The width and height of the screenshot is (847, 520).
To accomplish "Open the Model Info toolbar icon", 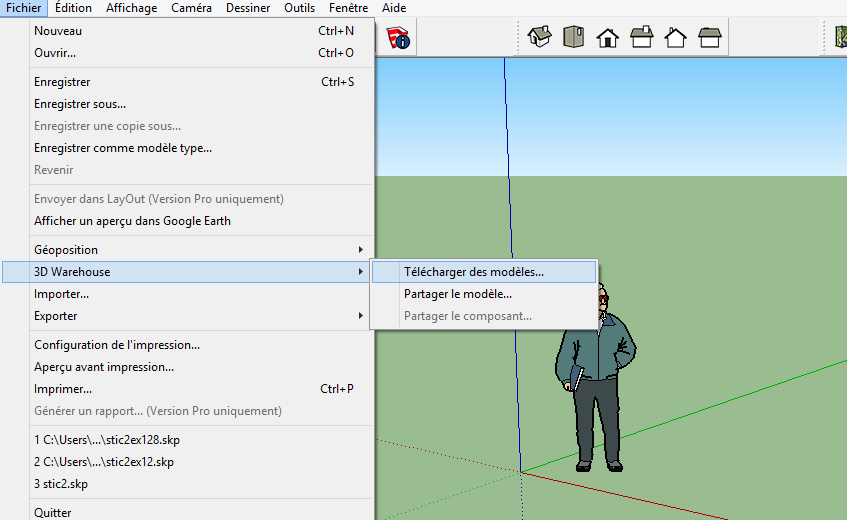I will coord(398,38).
